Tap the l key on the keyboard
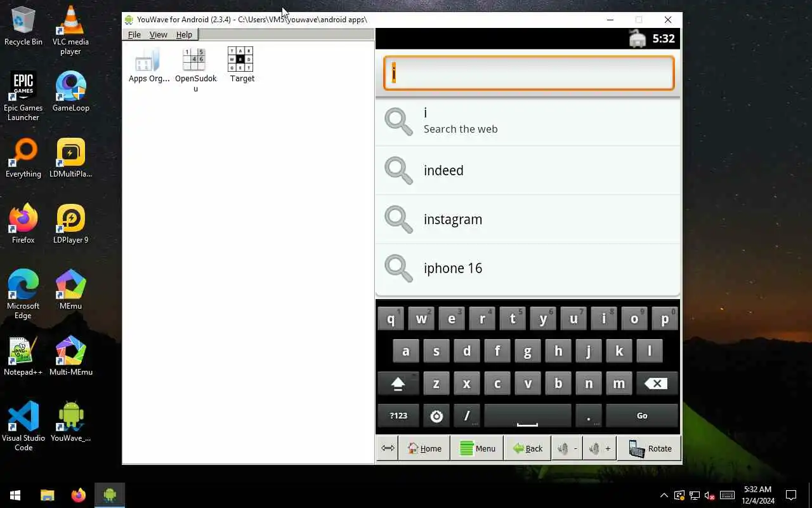This screenshot has width=812, height=508. (x=650, y=351)
